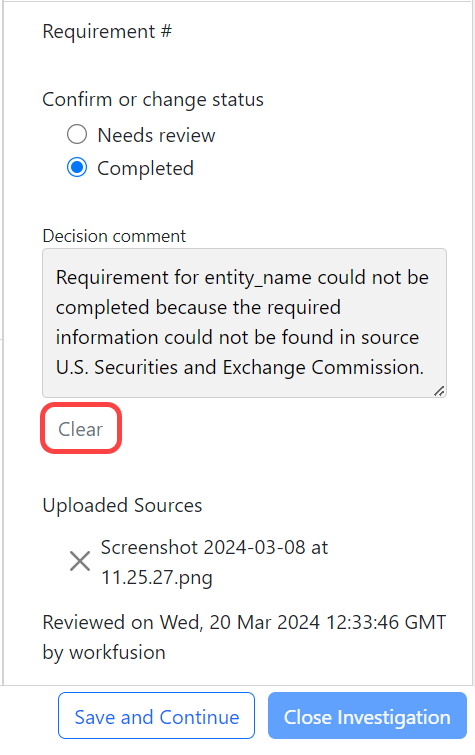
Task: Click the by workfusion reviewer text
Action: pyautogui.click(x=104, y=652)
